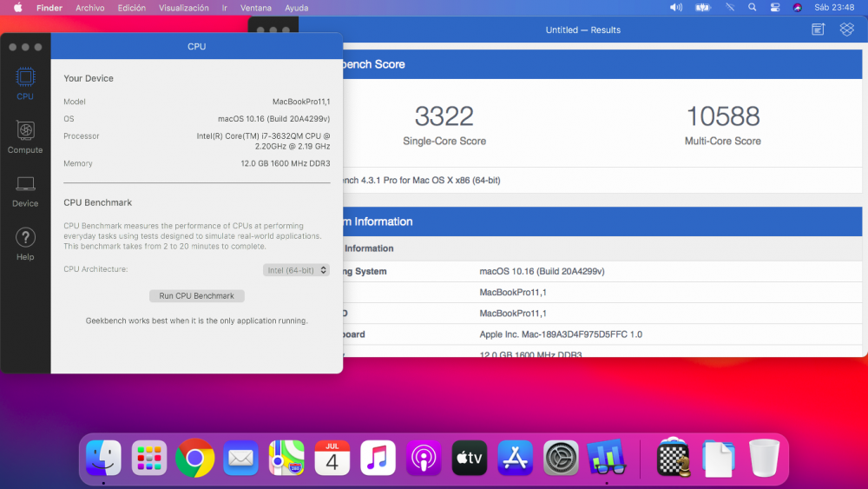868x489 pixels.
Task: Open the Apple menu
Action: point(17,8)
